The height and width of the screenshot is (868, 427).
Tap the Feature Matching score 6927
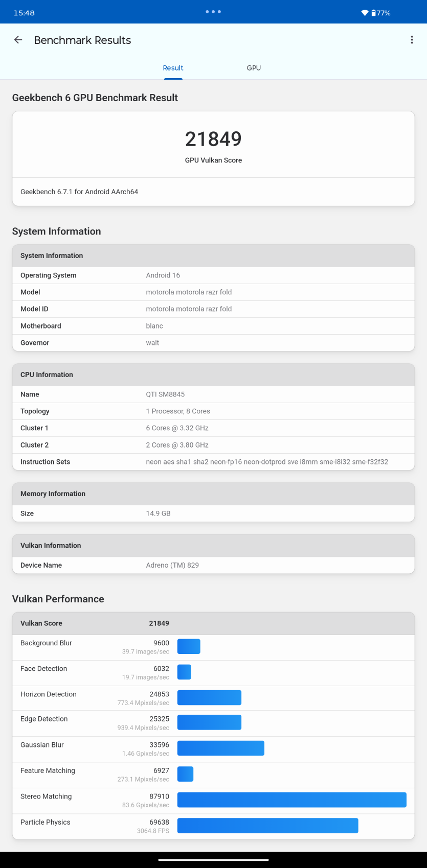coord(161,771)
